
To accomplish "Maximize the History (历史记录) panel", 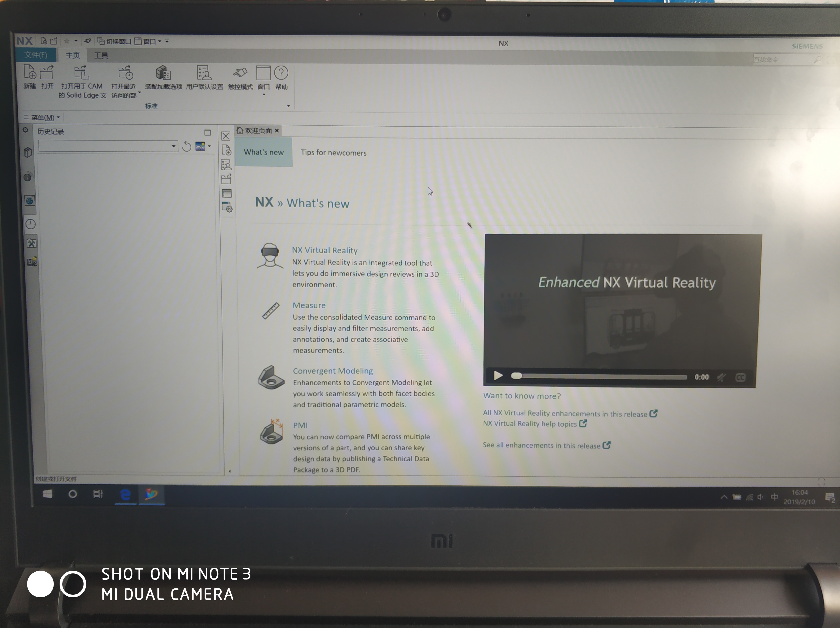I will click(207, 132).
